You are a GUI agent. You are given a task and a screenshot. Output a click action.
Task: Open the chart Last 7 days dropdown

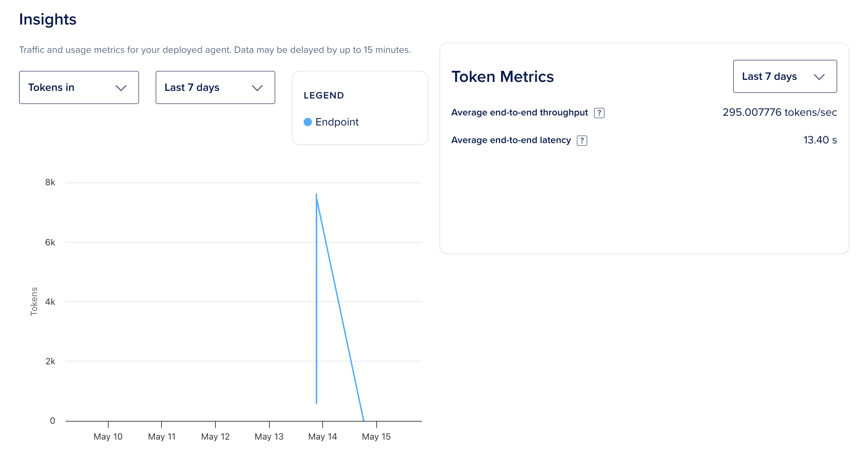(x=215, y=87)
